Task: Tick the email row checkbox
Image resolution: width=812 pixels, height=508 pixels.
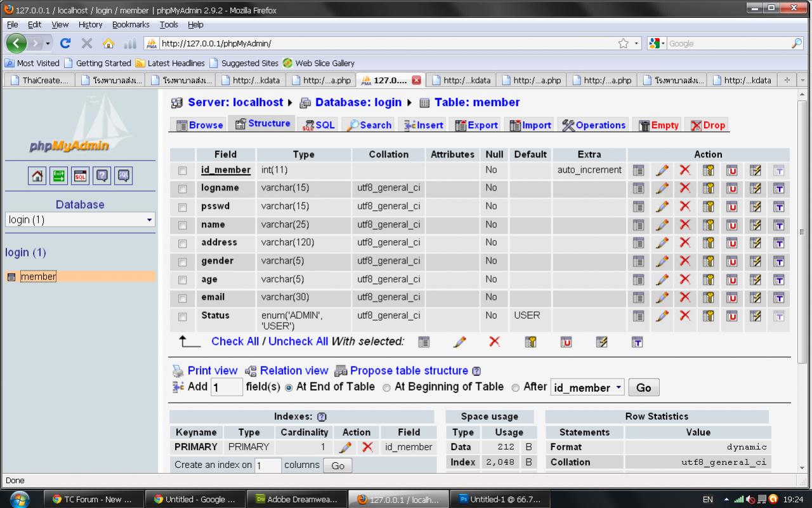Action: point(183,298)
